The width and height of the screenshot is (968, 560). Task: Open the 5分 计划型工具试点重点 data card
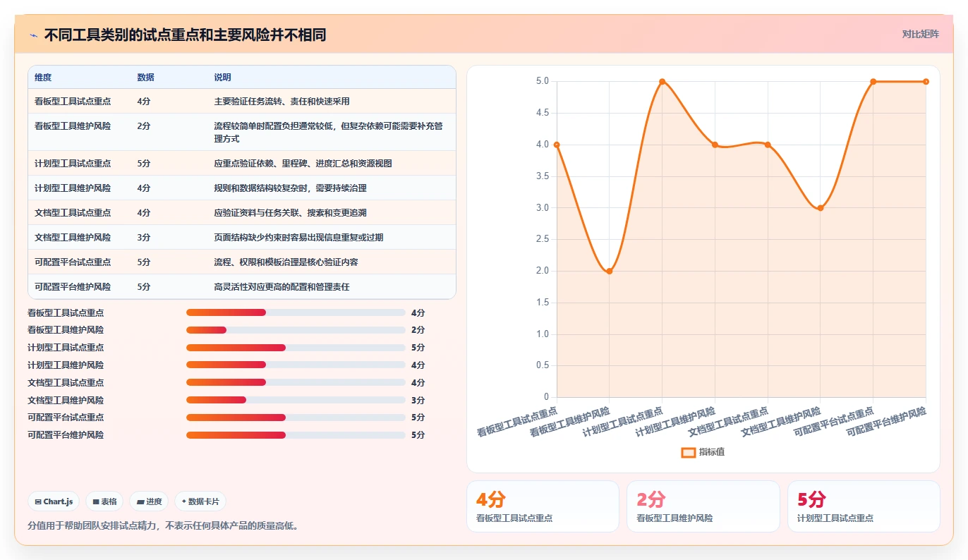coord(864,506)
